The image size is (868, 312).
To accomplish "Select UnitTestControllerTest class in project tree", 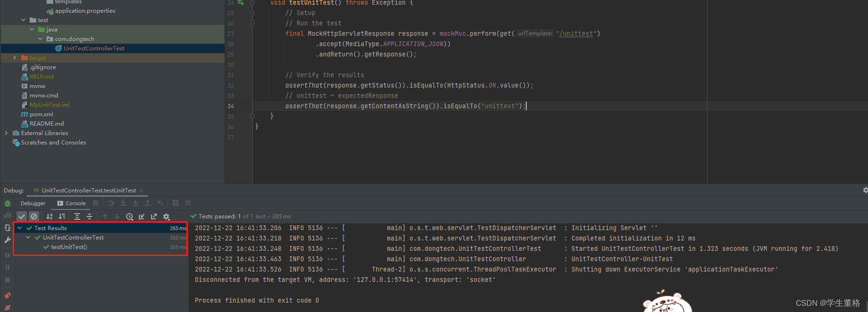I will [94, 48].
